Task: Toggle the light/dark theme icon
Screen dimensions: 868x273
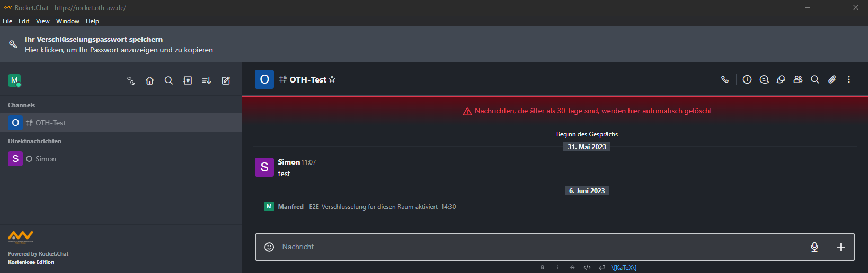Action: (131, 80)
